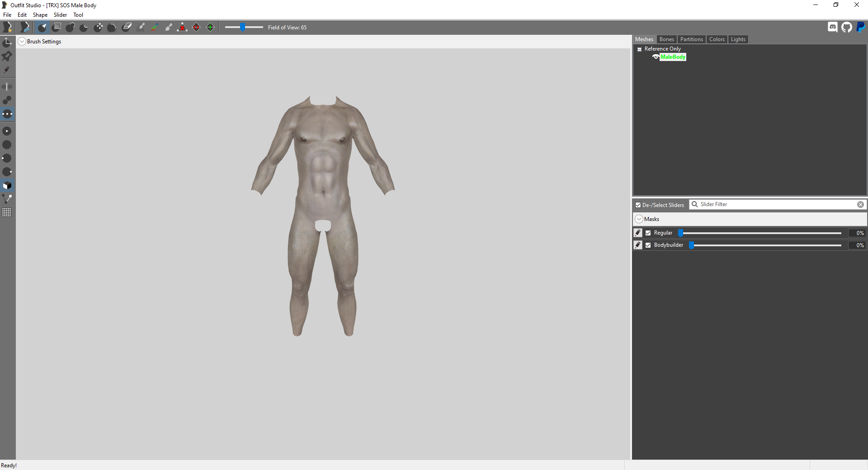The height and width of the screenshot is (470, 868).
Task: Toggle bone display in left sidebar
Action: point(7,199)
